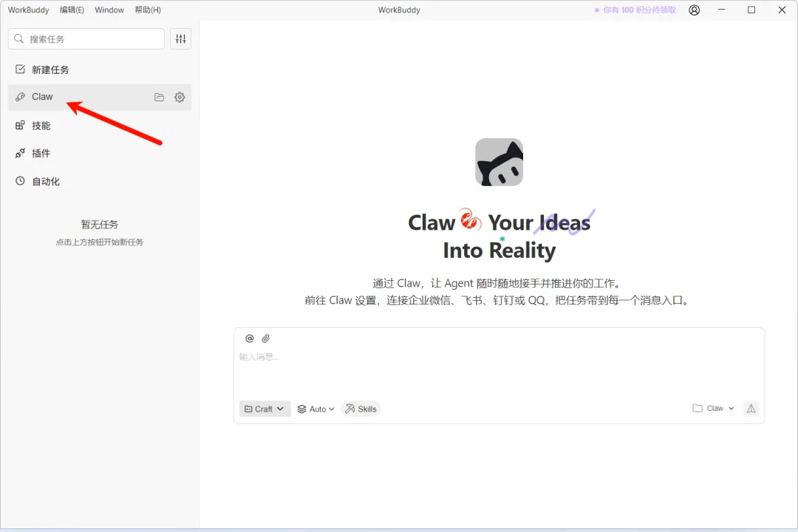Click the Skills button
Image resolution: width=798 pixels, height=532 pixels.
tap(361, 409)
